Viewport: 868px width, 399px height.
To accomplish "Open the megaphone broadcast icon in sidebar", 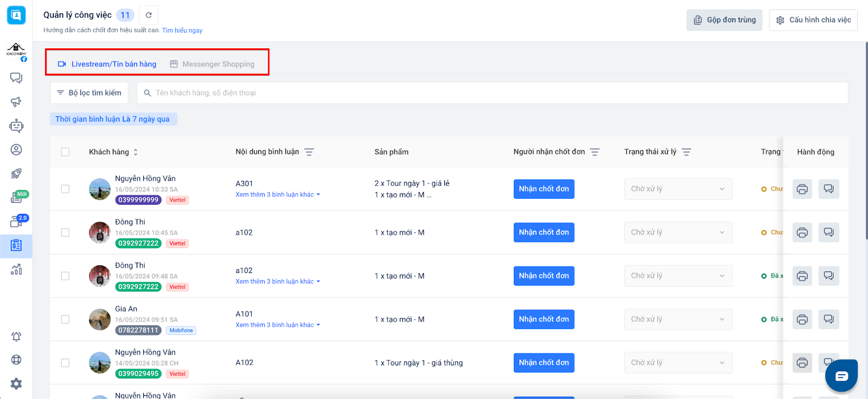I will point(16,102).
